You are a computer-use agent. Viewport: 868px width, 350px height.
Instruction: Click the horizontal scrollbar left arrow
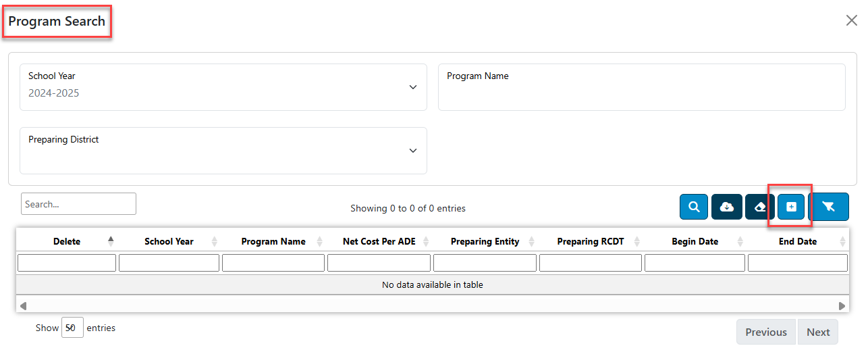point(24,305)
